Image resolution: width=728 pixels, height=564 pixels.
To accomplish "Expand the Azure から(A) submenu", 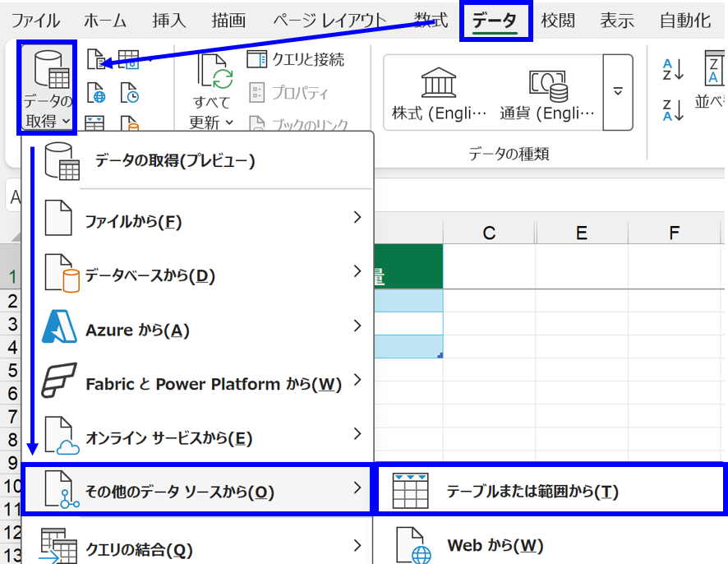I will pos(197,326).
